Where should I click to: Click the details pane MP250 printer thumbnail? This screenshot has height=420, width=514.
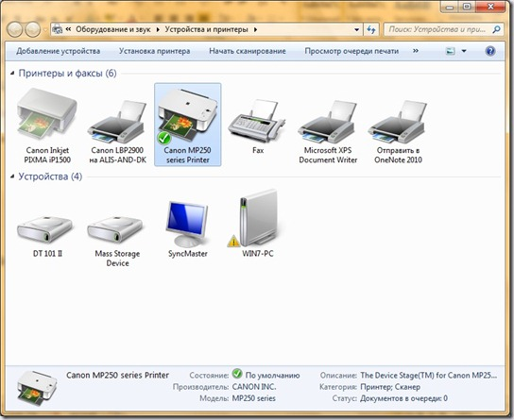pyautogui.click(x=37, y=389)
